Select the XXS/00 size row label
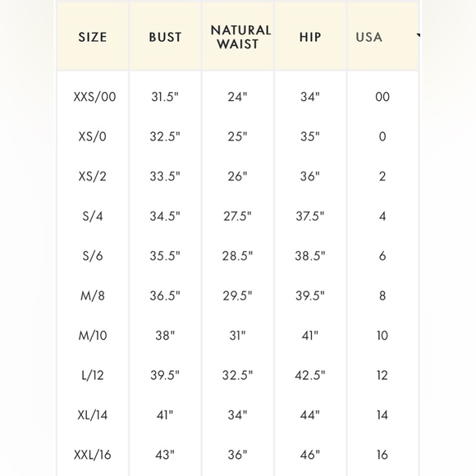Screen dimensions: 476x476 [x=94, y=97]
